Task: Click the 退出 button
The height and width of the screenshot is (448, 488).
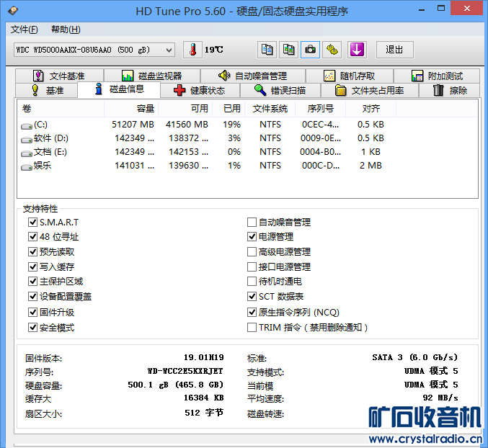Action: [x=394, y=50]
